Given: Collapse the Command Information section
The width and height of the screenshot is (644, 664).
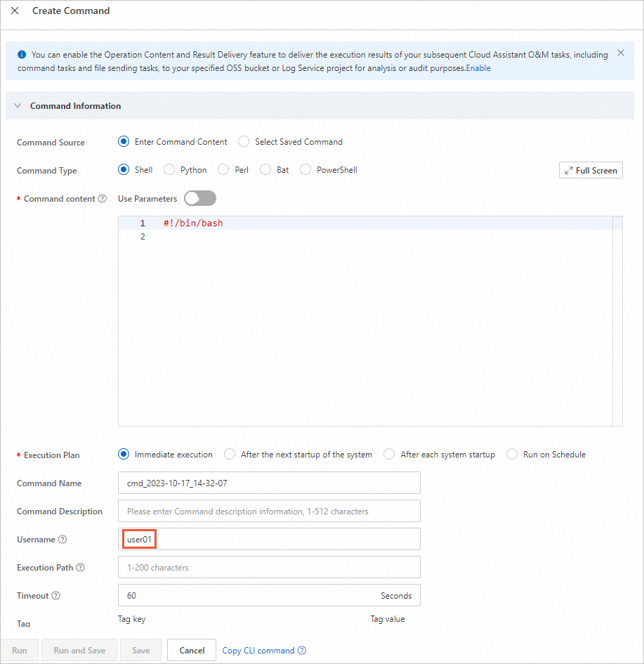Looking at the screenshot, I should pyautogui.click(x=18, y=105).
